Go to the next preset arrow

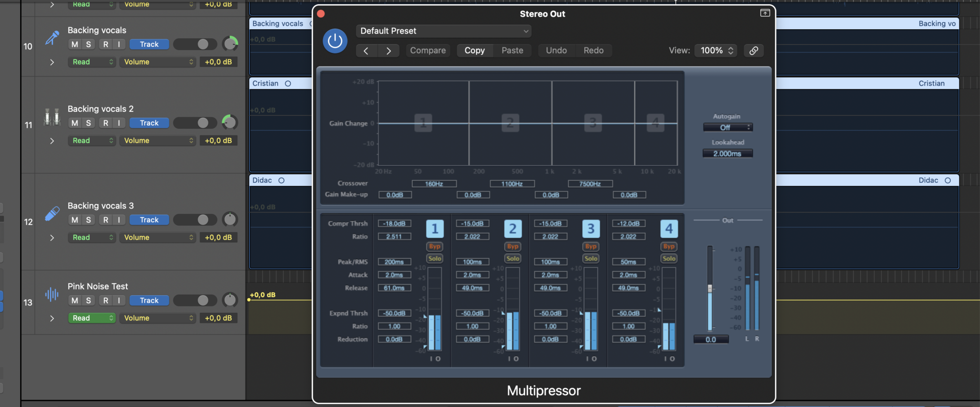(389, 51)
